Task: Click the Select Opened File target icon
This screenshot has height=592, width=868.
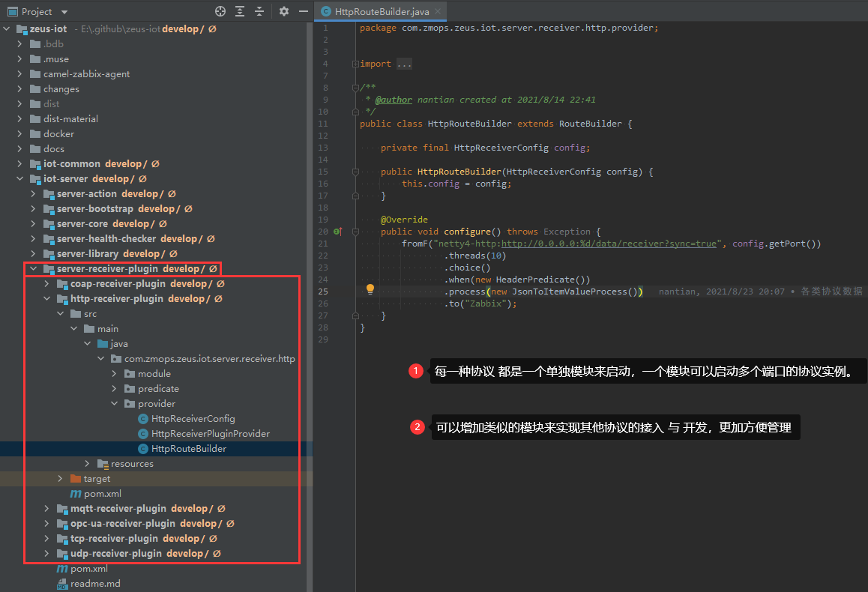Action: point(220,11)
